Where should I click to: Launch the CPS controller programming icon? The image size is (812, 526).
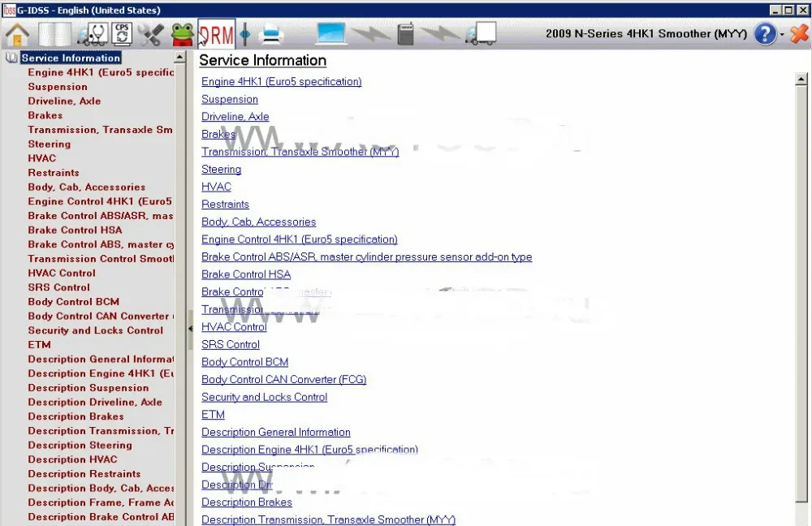123,33
